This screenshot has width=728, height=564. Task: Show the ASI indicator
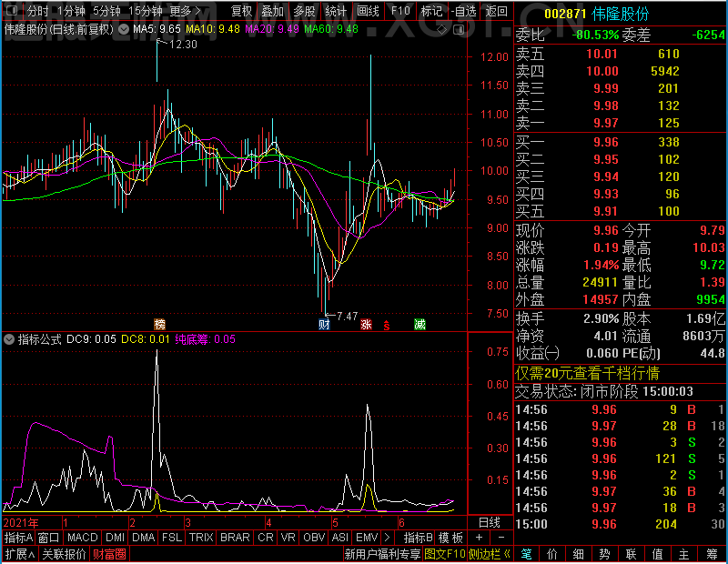(x=339, y=538)
